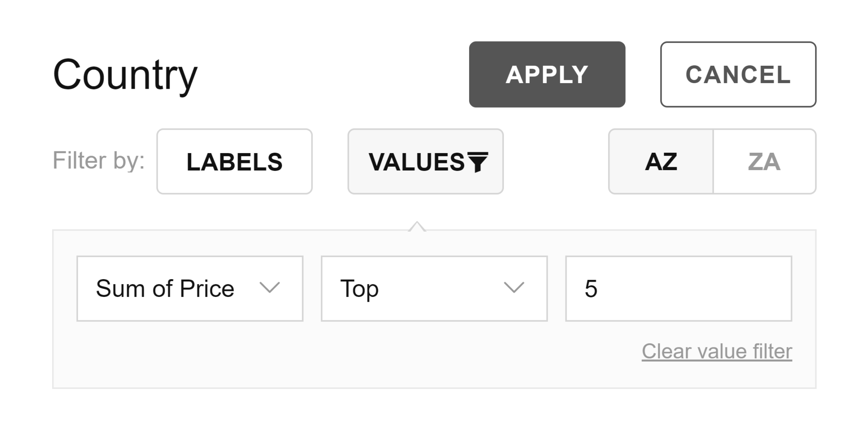Click the Clear value filter link
This screenshot has height=445, width=868.
[717, 351]
